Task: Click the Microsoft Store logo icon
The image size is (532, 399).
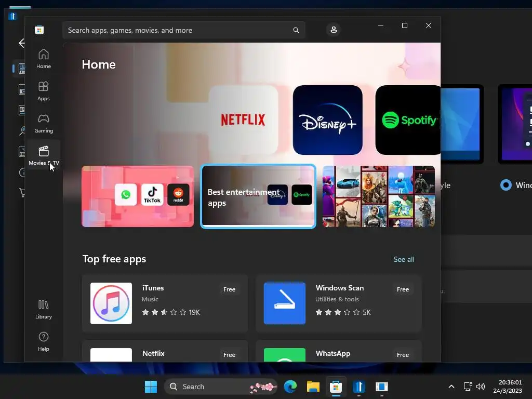Action: pyautogui.click(x=39, y=30)
